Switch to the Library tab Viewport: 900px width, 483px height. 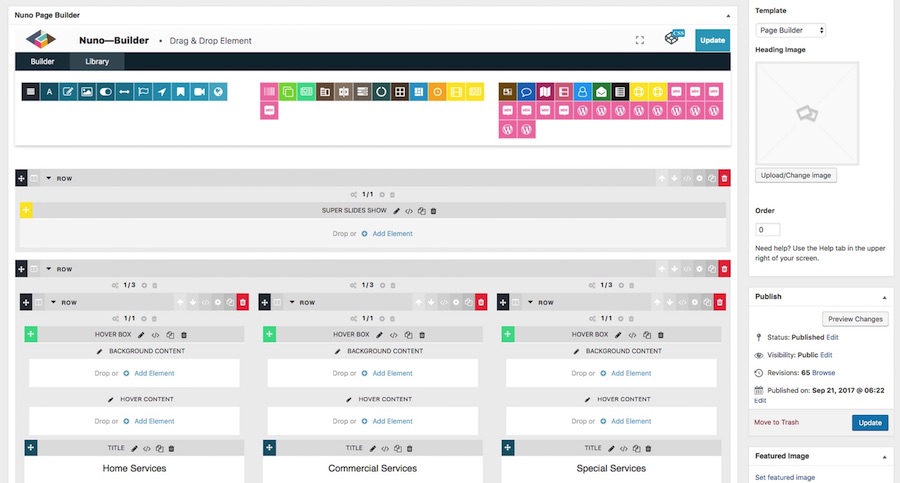click(x=97, y=61)
